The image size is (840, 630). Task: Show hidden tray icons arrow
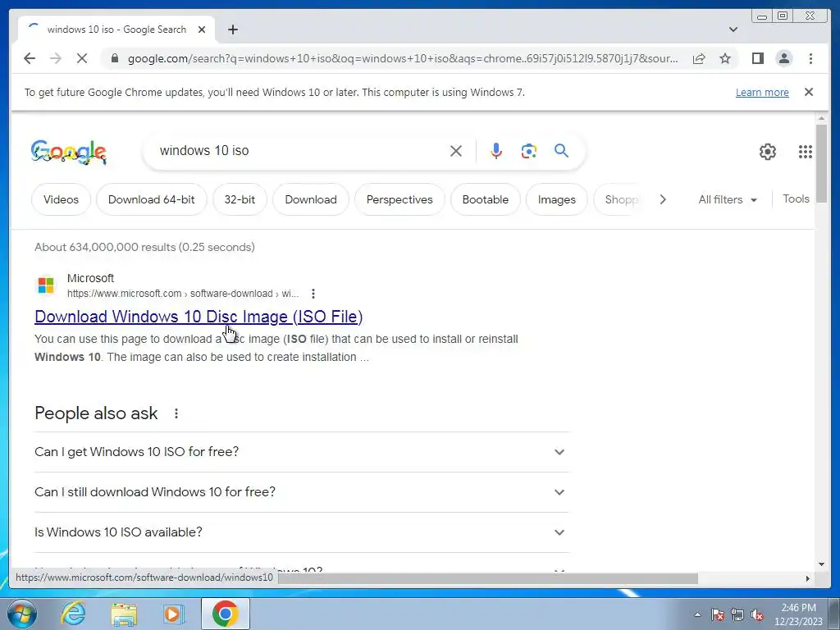697,614
